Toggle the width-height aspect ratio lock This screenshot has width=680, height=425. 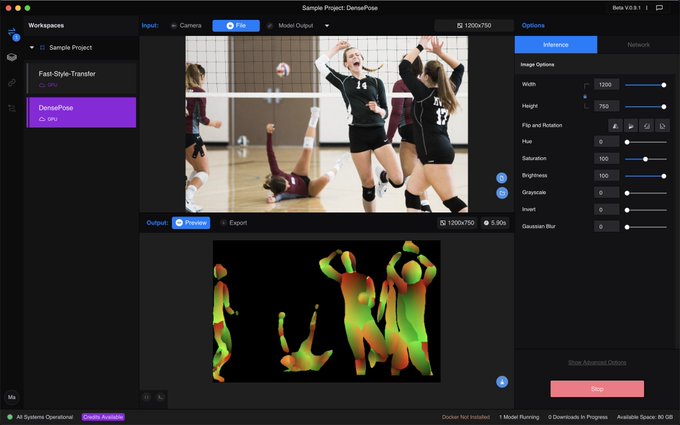coord(585,96)
